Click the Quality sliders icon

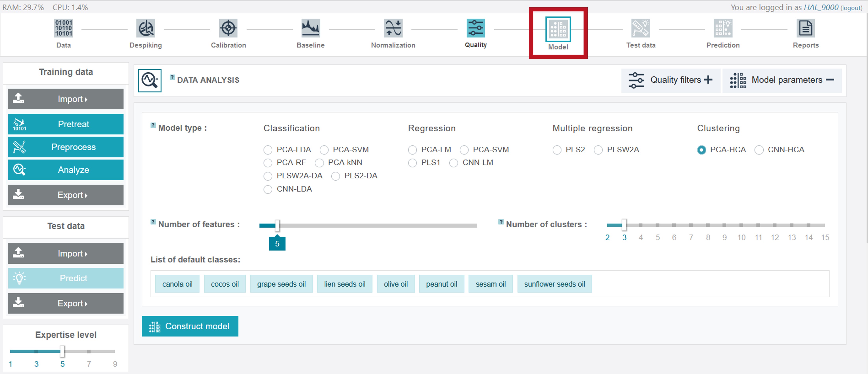coord(475,28)
